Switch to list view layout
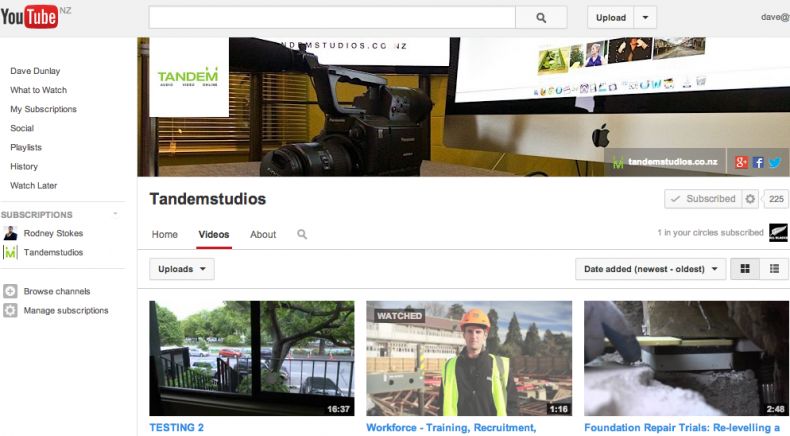Image resolution: width=790 pixels, height=436 pixels. tap(774, 269)
